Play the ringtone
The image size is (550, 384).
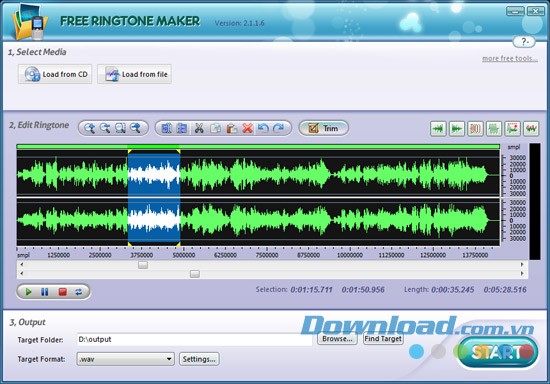[28, 292]
